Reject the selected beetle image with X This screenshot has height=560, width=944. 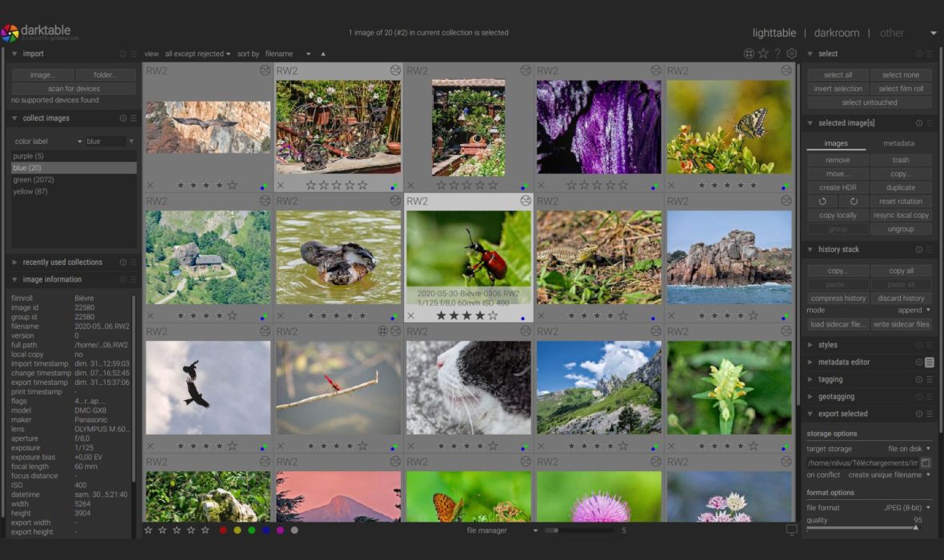pos(411,316)
